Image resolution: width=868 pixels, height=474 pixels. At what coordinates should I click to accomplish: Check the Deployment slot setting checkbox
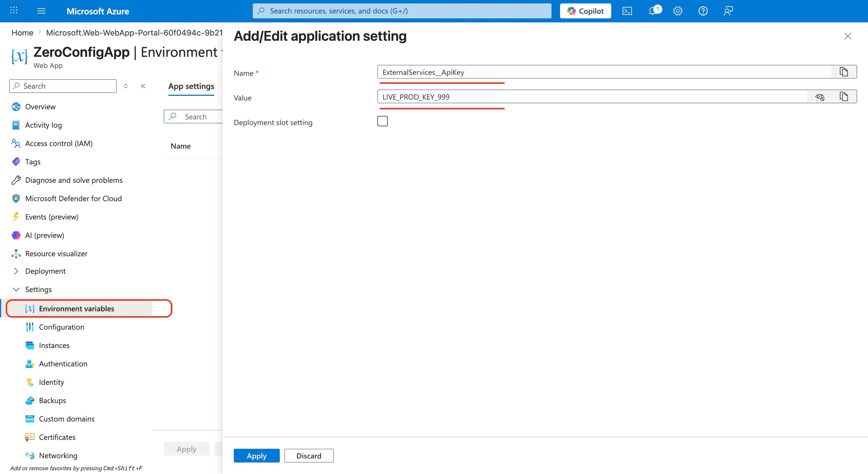click(383, 121)
